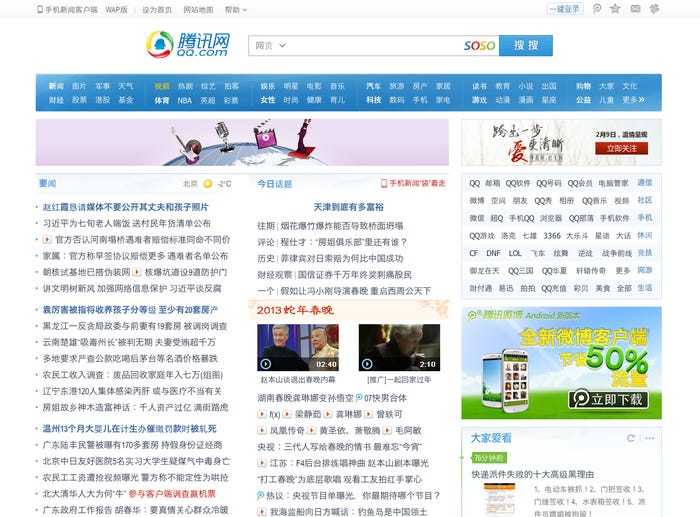This screenshot has width=700, height=517.
Task: Click the refresh icon in 大家爱看 panel
Action: click(x=630, y=438)
